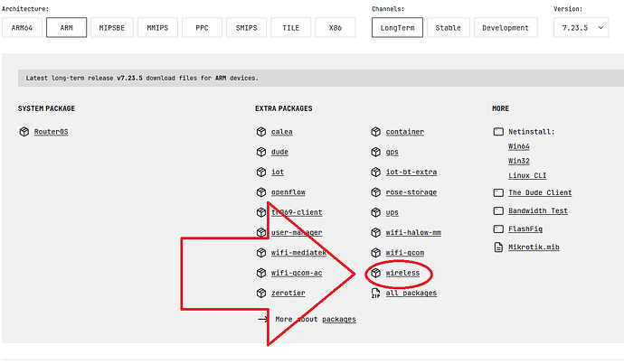Click the wifi-mediatek package box icon
The image size is (624, 364).
click(261, 253)
